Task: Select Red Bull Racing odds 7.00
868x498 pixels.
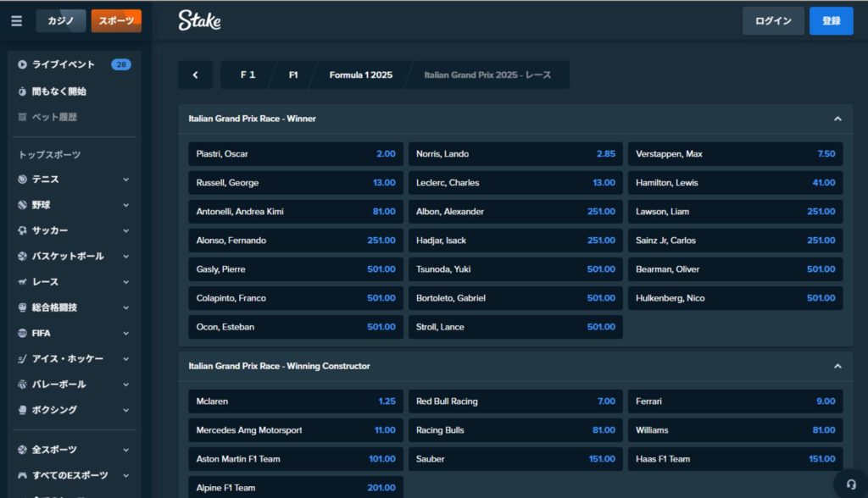Action: coord(515,401)
